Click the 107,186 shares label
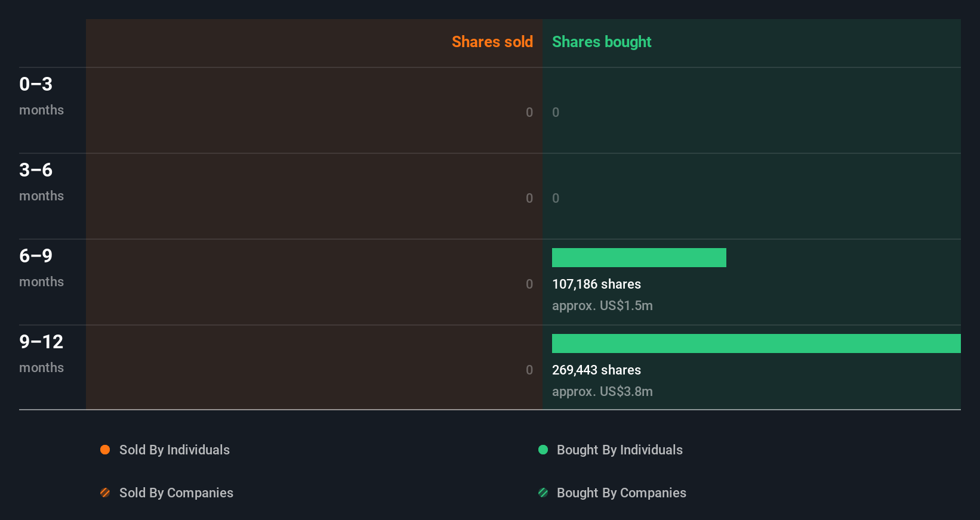Screen dimensions: 980x520 [x=596, y=284]
